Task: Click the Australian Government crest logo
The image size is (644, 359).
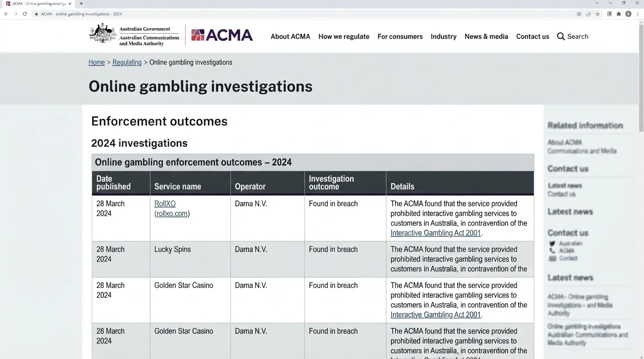Action: 102,34
